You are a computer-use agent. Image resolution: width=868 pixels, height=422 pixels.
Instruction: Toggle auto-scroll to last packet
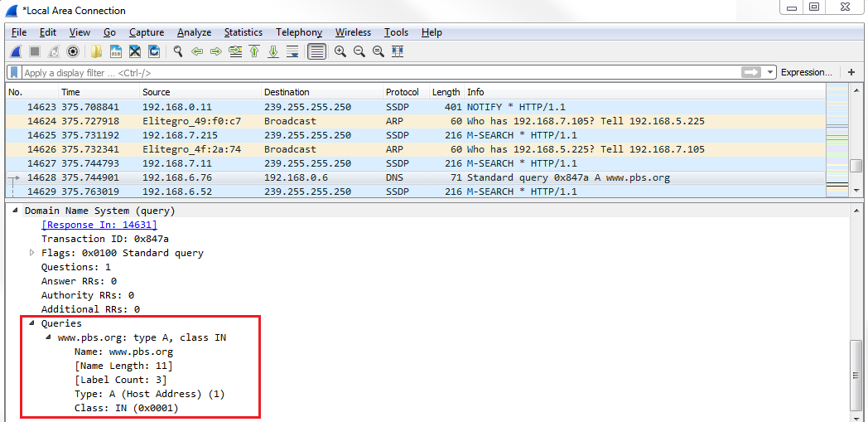point(292,51)
